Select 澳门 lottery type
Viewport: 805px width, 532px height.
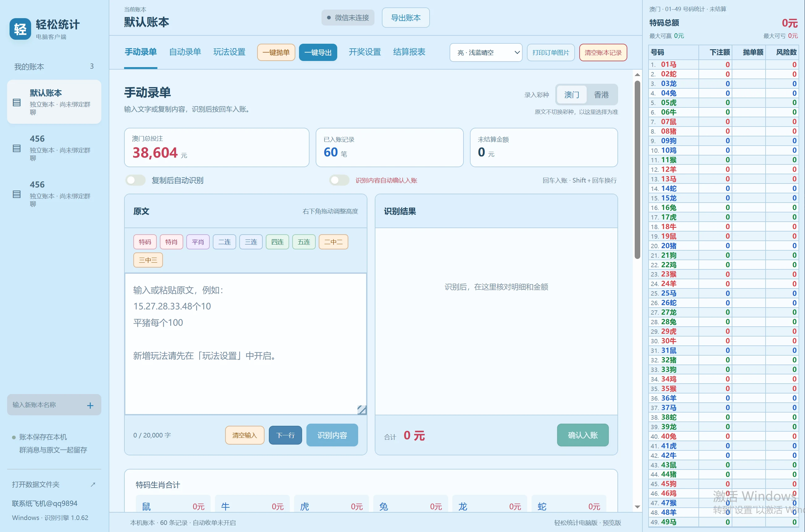pos(572,95)
